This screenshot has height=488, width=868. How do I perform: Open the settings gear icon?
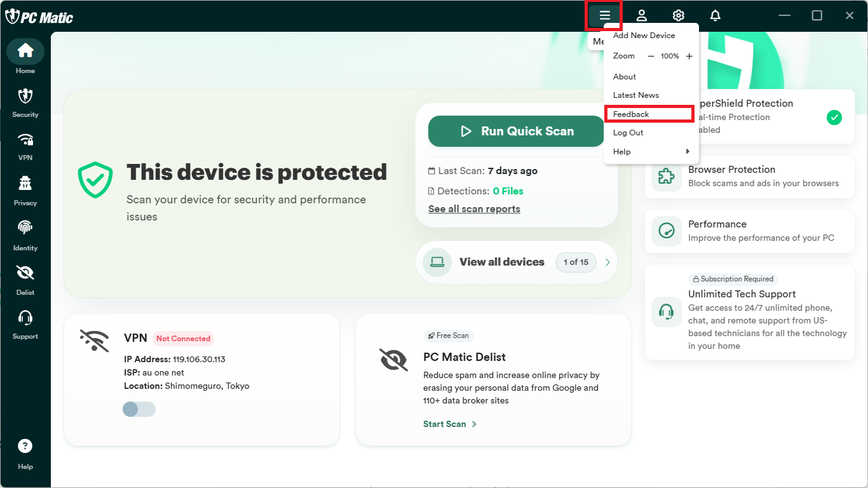coord(679,15)
